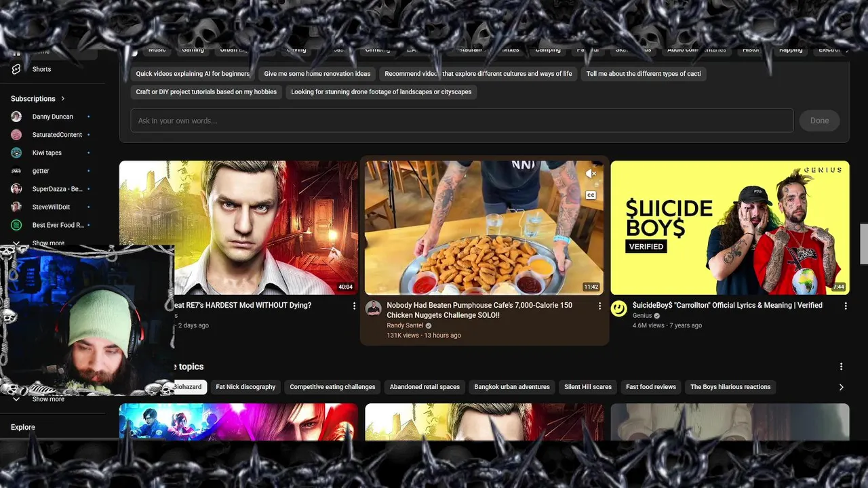
Task: Open three-dot menu for $uicideBoy$ Carrollton video
Action: (x=845, y=306)
